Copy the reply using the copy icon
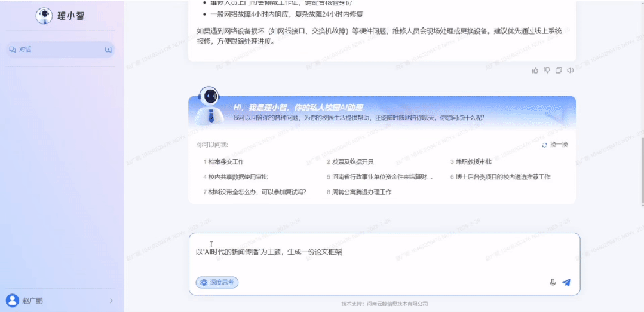Image resolution: width=644 pixels, height=312 pixels. click(x=559, y=70)
